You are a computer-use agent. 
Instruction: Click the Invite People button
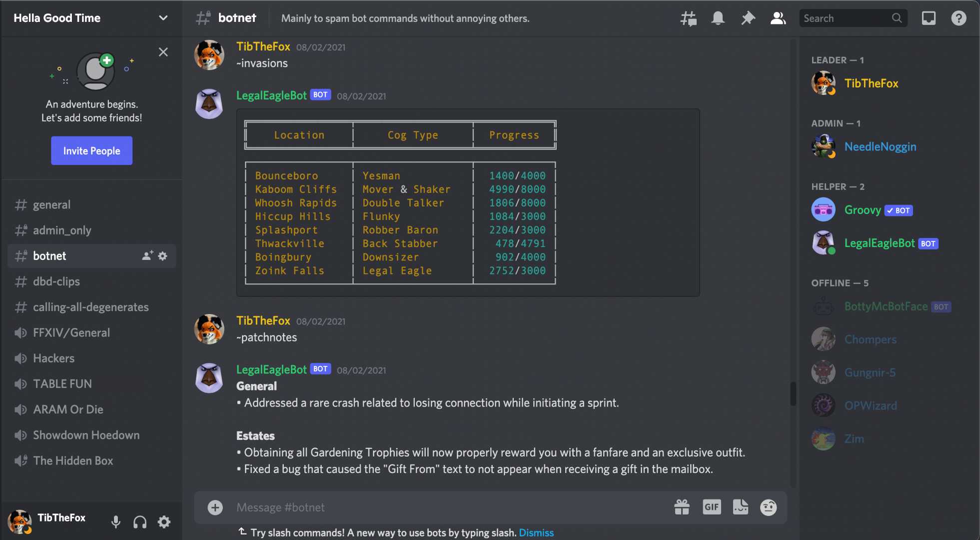click(x=91, y=150)
